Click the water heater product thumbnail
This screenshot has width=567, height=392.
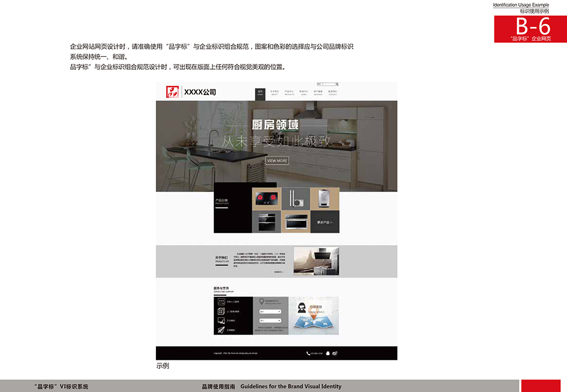[325, 198]
